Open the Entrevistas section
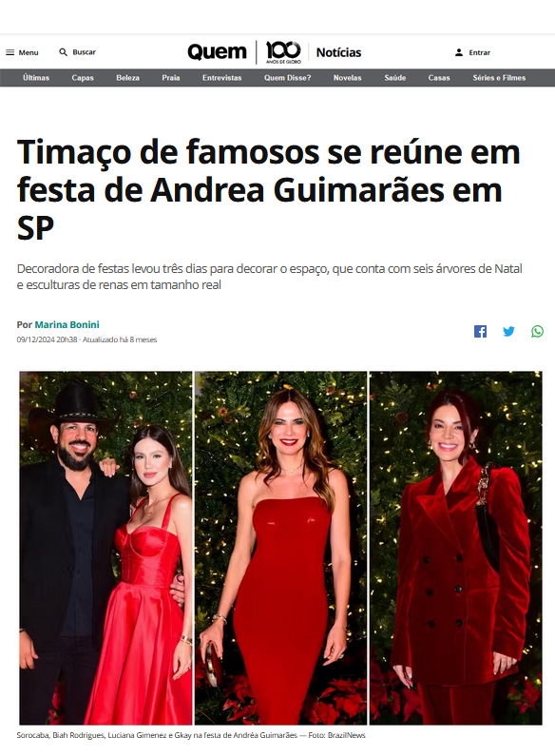This screenshot has width=555, height=756. click(x=222, y=78)
